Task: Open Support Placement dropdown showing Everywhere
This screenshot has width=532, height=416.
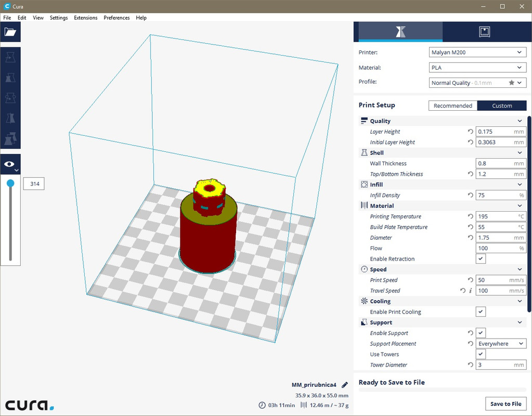Action: click(x=501, y=344)
